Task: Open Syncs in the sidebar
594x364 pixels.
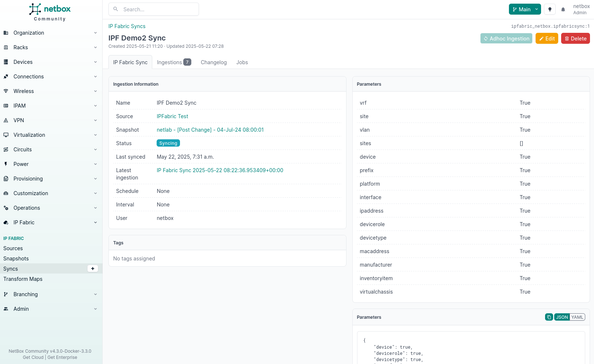Action: coord(11,269)
